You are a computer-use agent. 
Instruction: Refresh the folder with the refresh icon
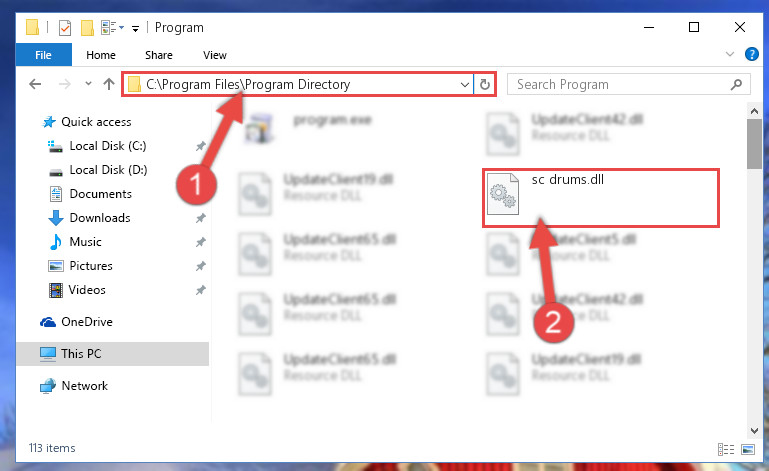(485, 84)
